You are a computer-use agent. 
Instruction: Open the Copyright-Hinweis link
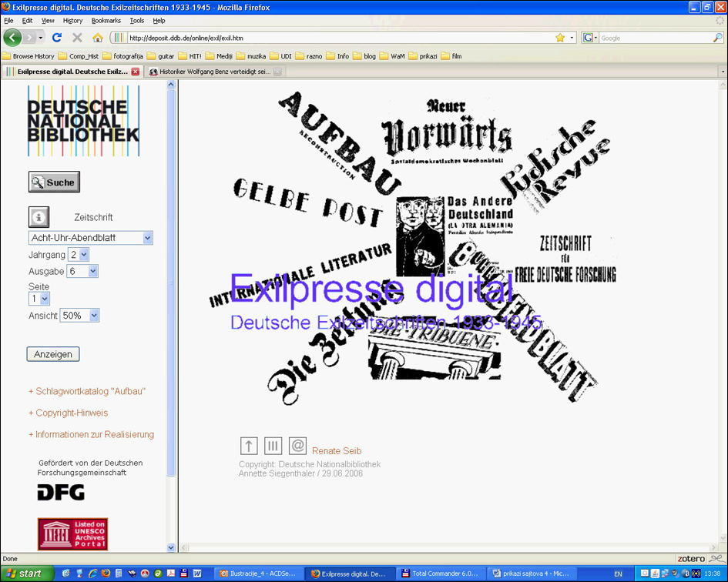click(x=72, y=413)
